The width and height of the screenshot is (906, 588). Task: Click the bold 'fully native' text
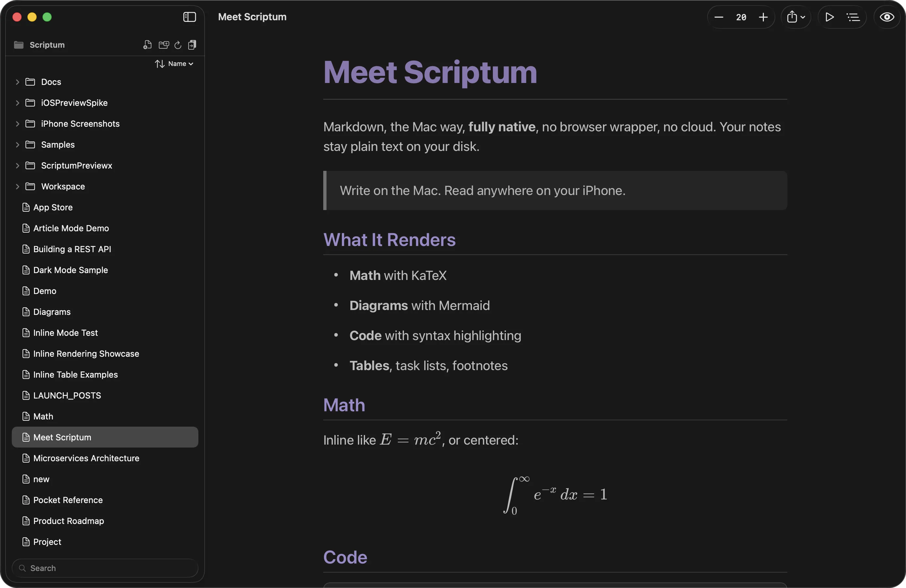click(502, 127)
